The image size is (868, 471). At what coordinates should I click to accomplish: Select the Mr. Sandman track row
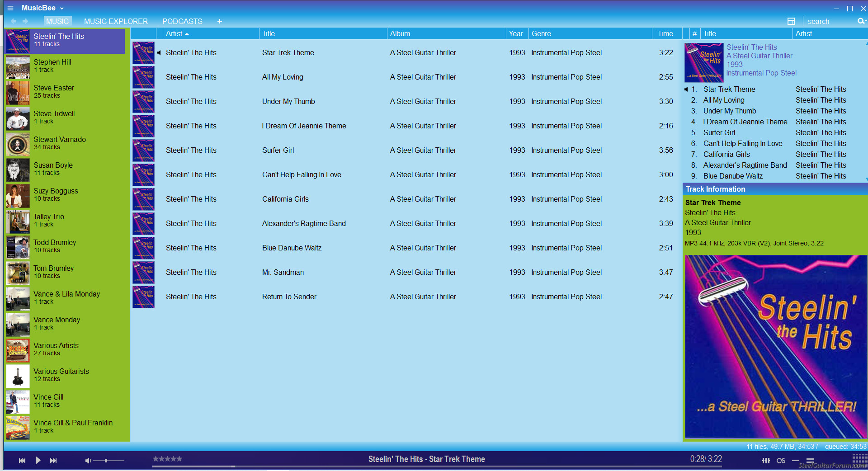[406, 273]
